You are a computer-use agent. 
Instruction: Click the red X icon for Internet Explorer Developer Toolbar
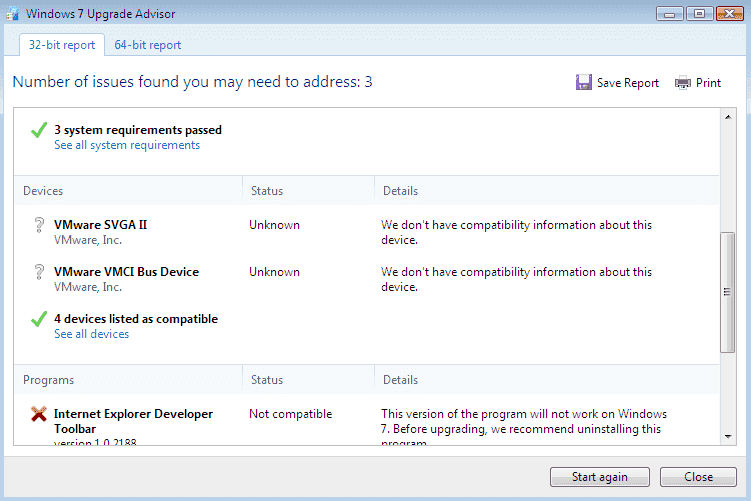[x=39, y=414]
